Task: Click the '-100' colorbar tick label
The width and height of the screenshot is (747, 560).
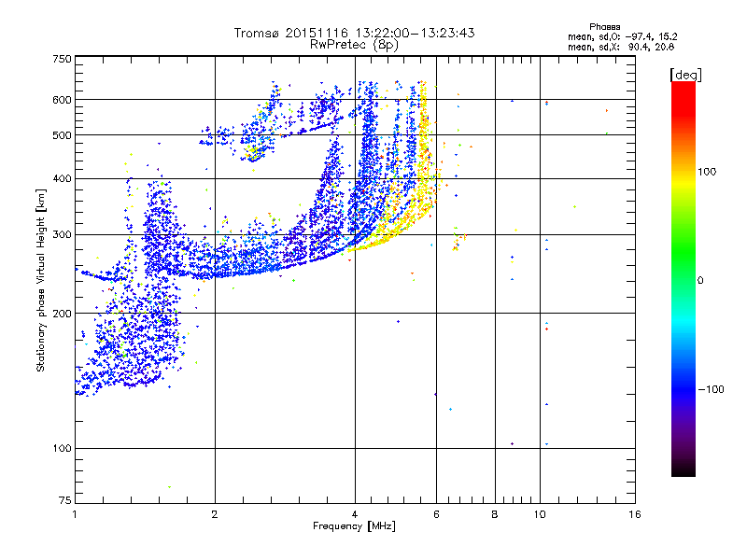Action: (x=712, y=389)
